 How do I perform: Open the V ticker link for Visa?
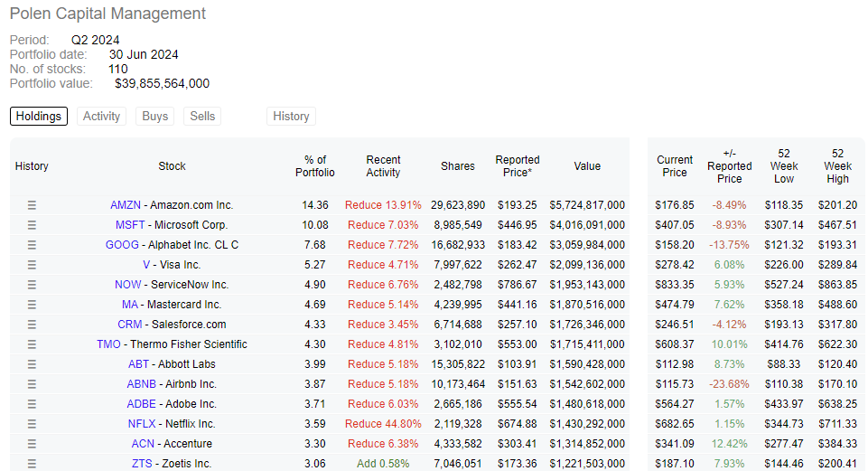tap(146, 265)
